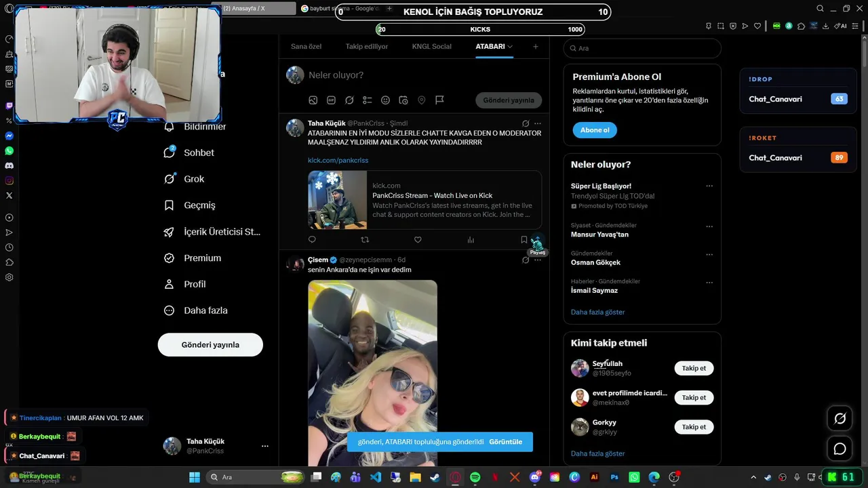Follow Gorkyy account

click(694, 426)
